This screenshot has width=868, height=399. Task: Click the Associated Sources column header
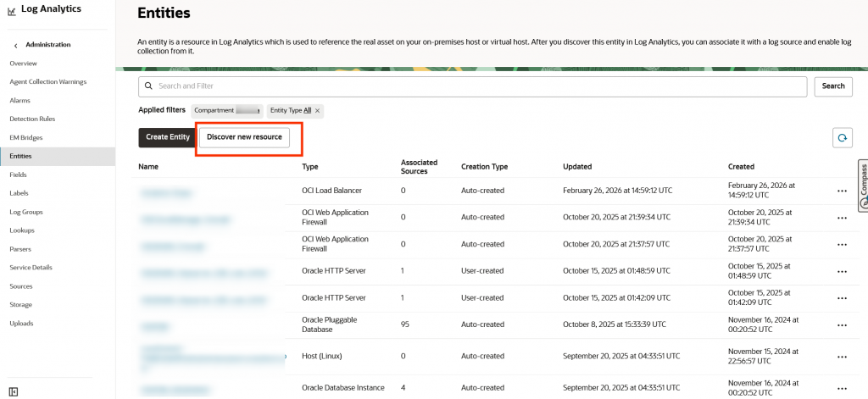(419, 167)
